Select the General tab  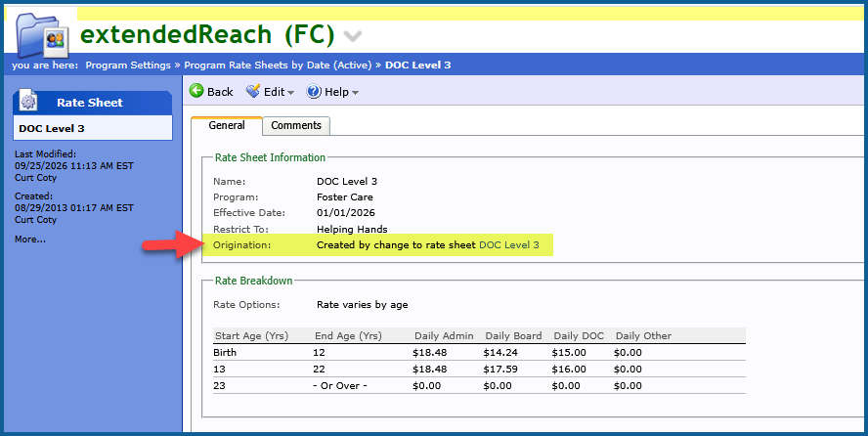[227, 125]
